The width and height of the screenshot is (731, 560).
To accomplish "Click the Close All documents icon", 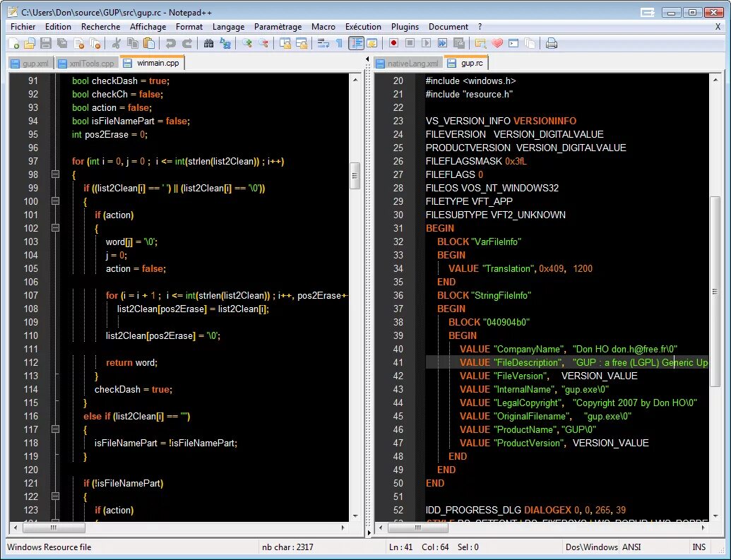I will [95, 43].
